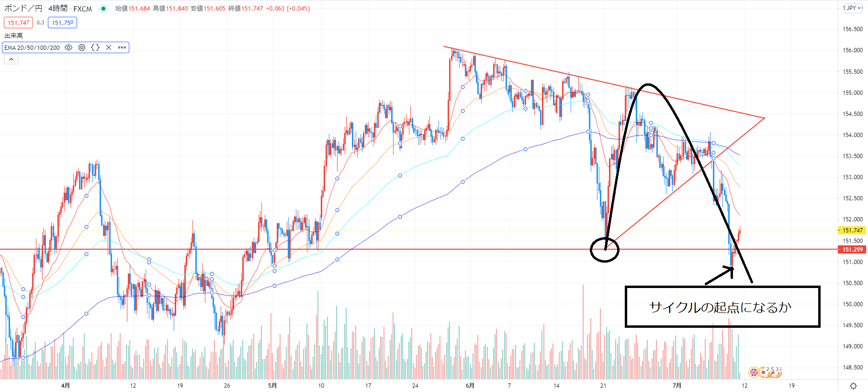This screenshot has height=392, width=868.
Task: Select the black arrow drawing above the text box
Action: pos(720,276)
